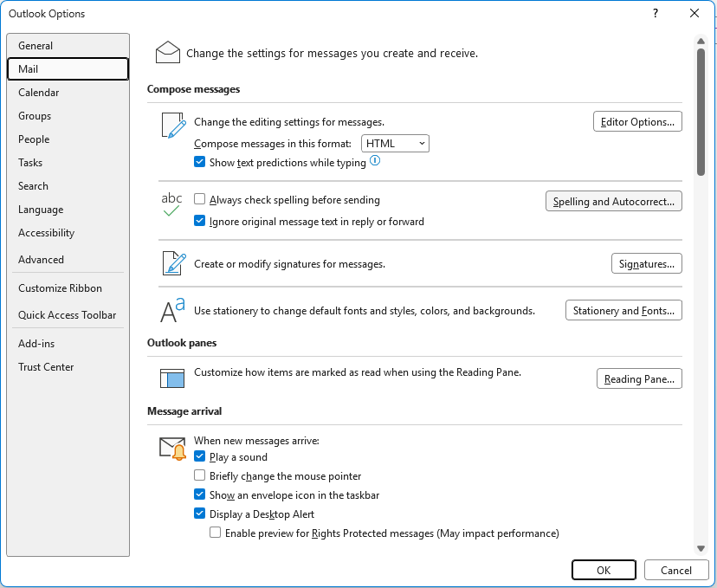Click the Reading Pane button

click(639, 378)
